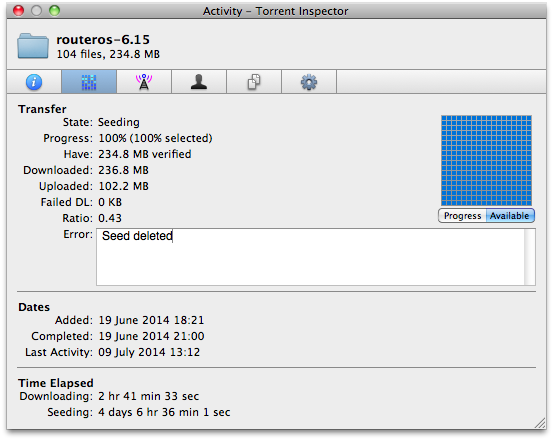Click the 'Dates' section heading
The width and height of the screenshot is (553, 440).
coord(34,307)
